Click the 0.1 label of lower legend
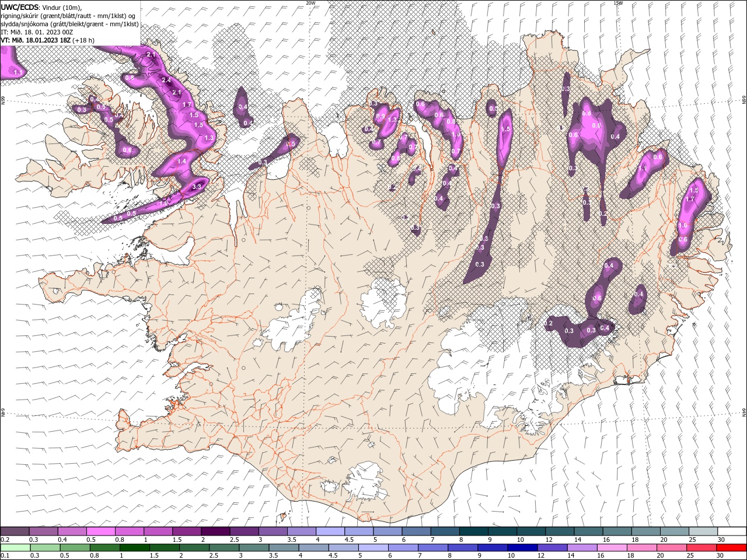The height and width of the screenshot is (560, 747). pyautogui.click(x=5, y=556)
